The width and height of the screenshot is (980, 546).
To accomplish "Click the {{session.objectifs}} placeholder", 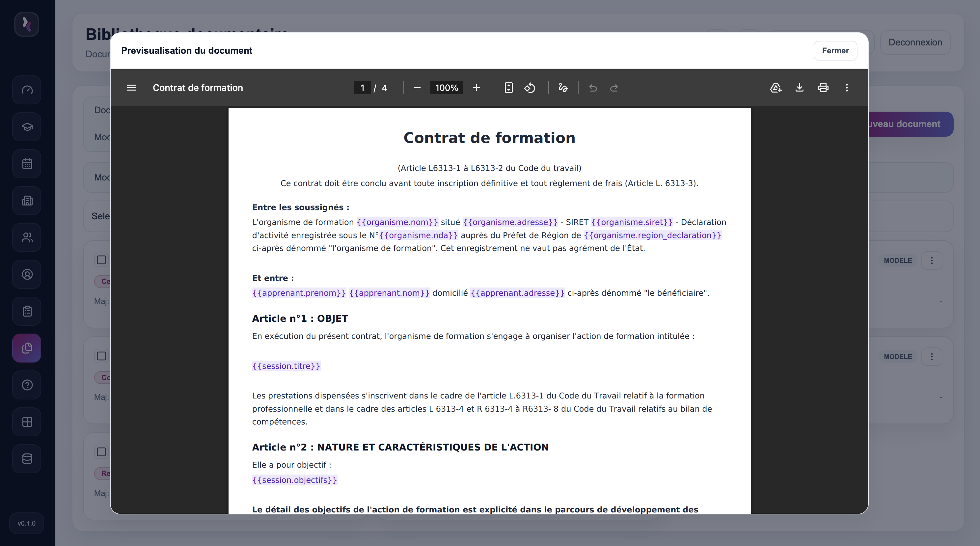I will [294, 480].
